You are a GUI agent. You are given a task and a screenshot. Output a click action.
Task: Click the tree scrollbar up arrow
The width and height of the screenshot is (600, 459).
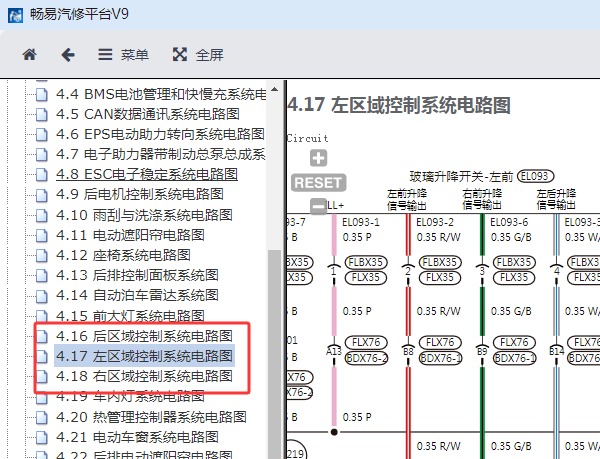coord(274,90)
